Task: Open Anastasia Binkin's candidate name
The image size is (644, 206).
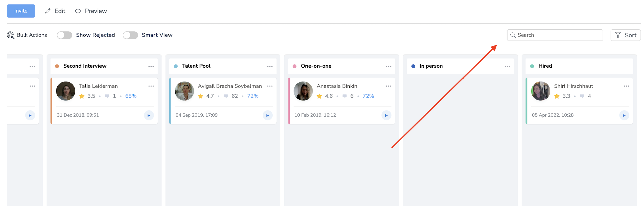Action: click(x=337, y=86)
